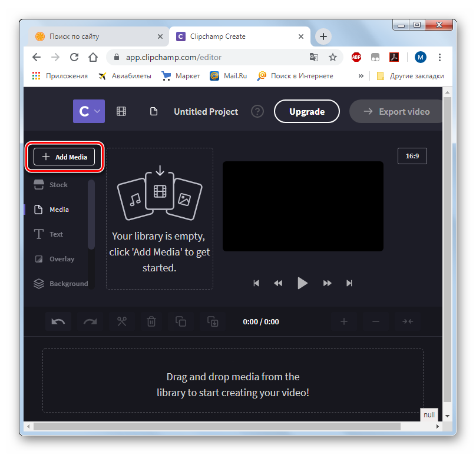Click the horizontal scrollbar at bottom
Viewport: 476px width, 455px height.
tap(212, 426)
